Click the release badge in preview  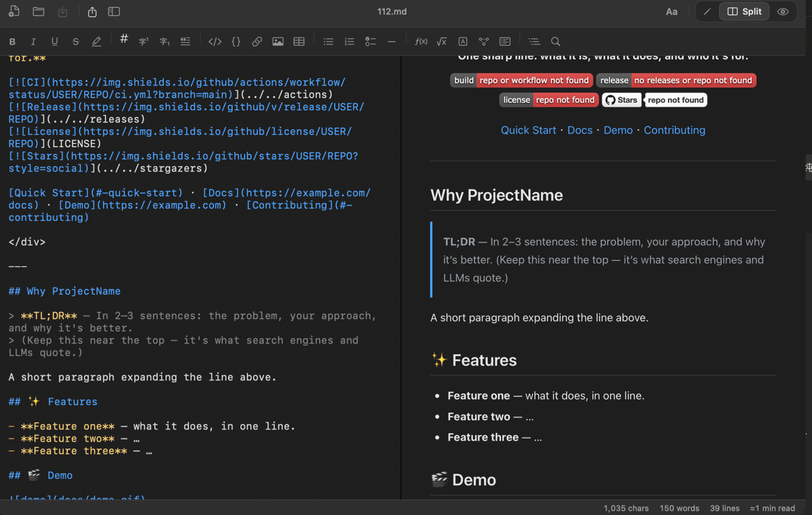[x=676, y=80]
